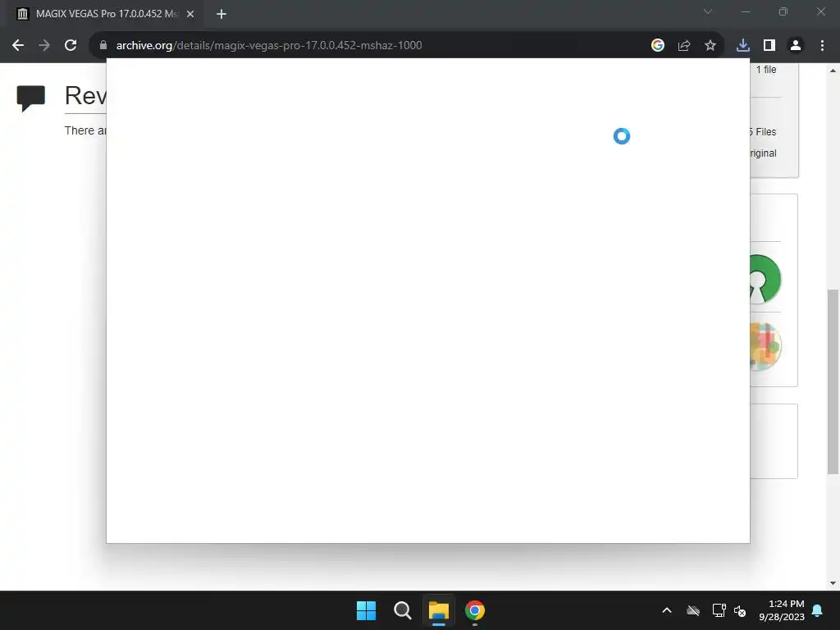Click the page's vertical scrollbar thumb
Image resolution: width=840 pixels, height=630 pixels.
pos(833,381)
